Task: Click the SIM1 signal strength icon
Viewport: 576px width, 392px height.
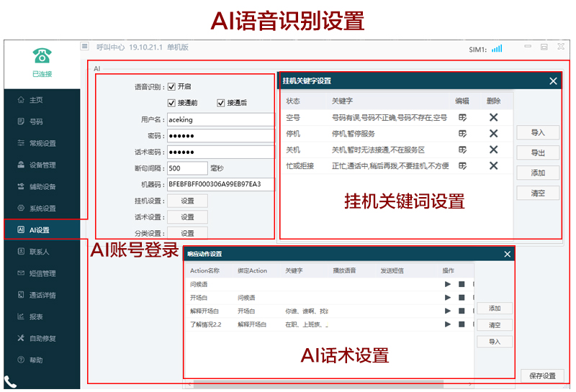Action: (497, 49)
